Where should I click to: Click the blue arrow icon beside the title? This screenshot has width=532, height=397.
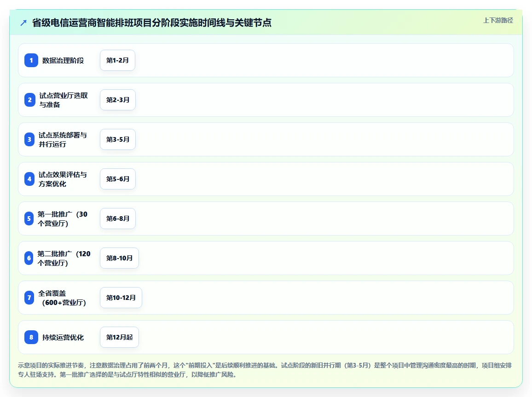23,23
